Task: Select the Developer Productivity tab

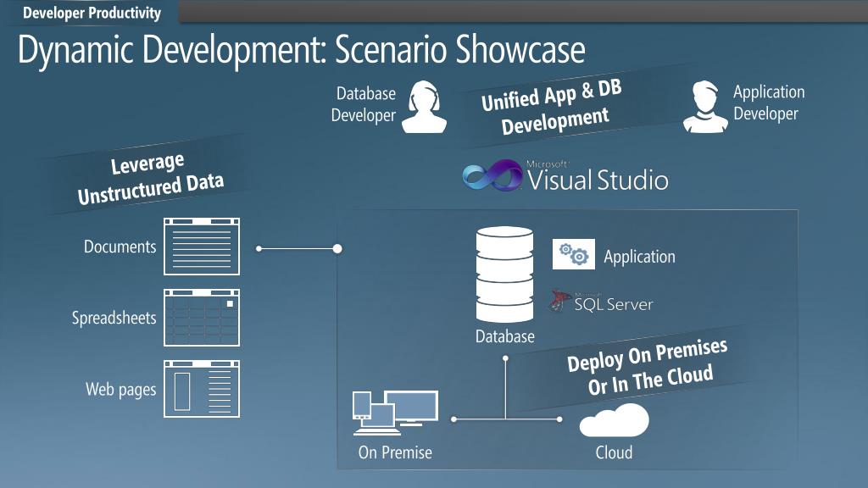Action: click(x=92, y=12)
